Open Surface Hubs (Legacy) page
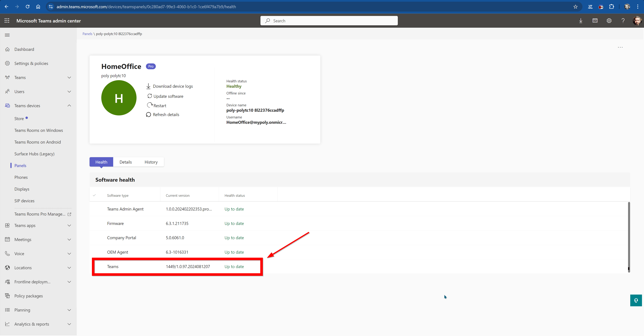This screenshot has height=336, width=644. pos(34,154)
